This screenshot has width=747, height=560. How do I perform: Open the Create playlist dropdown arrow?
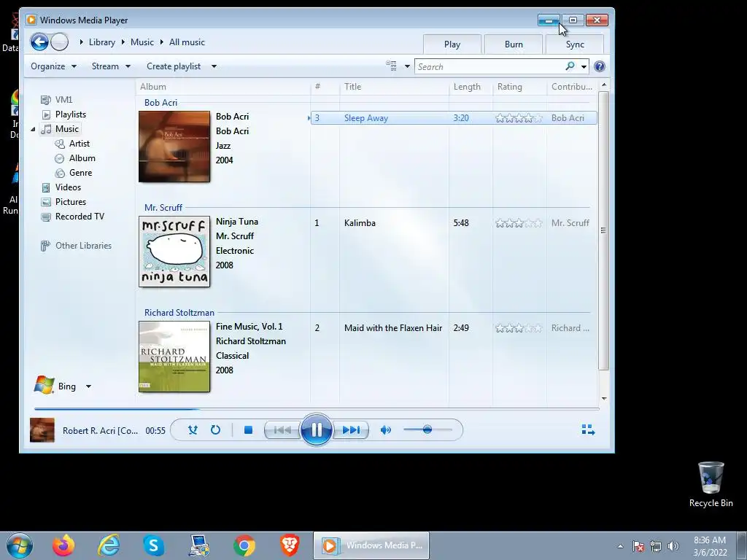(214, 66)
